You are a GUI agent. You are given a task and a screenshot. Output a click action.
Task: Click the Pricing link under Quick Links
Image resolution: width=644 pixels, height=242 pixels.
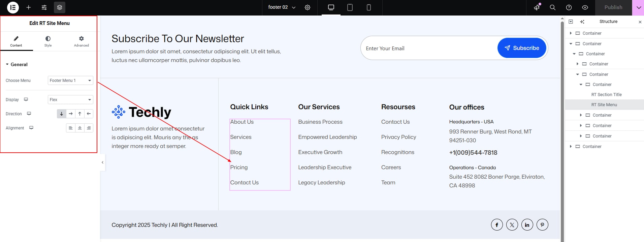click(x=239, y=168)
